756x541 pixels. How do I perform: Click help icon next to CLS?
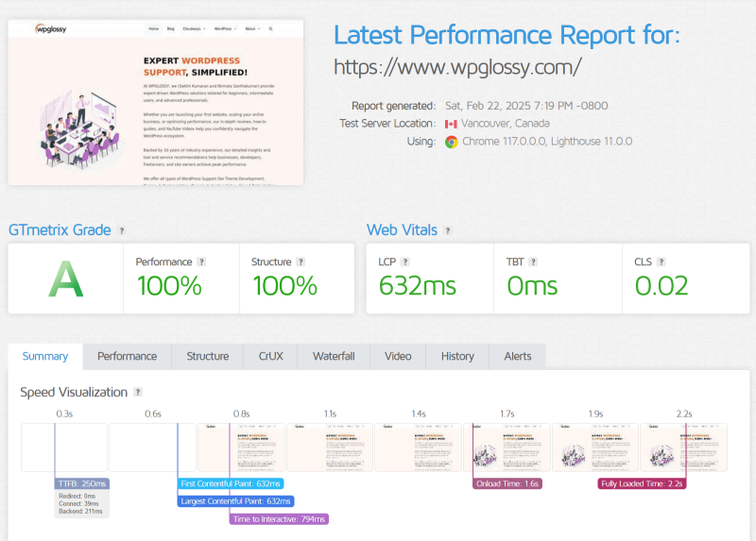point(661,262)
